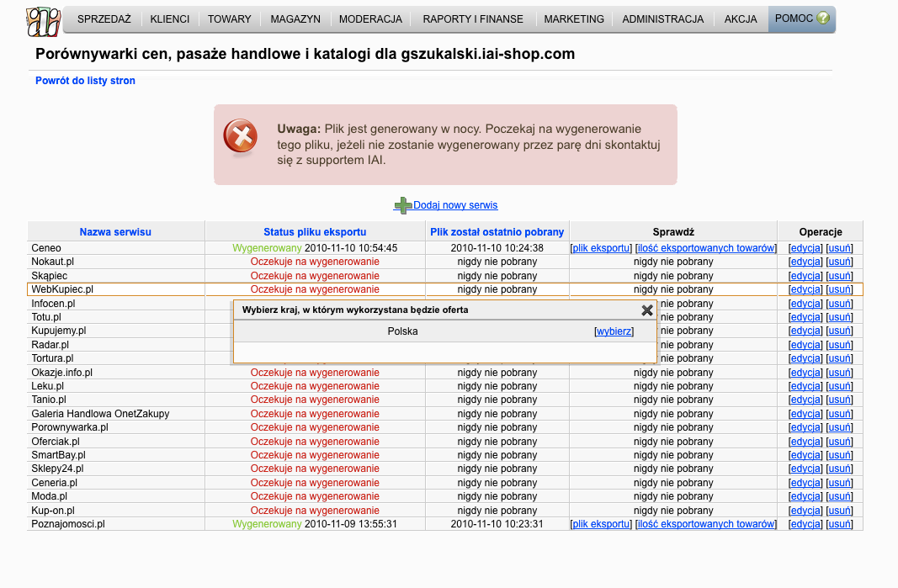Screen dimensions: 898x588
Task: Open Poznajomosci.pl's plik eksportu link
Action: (602, 524)
